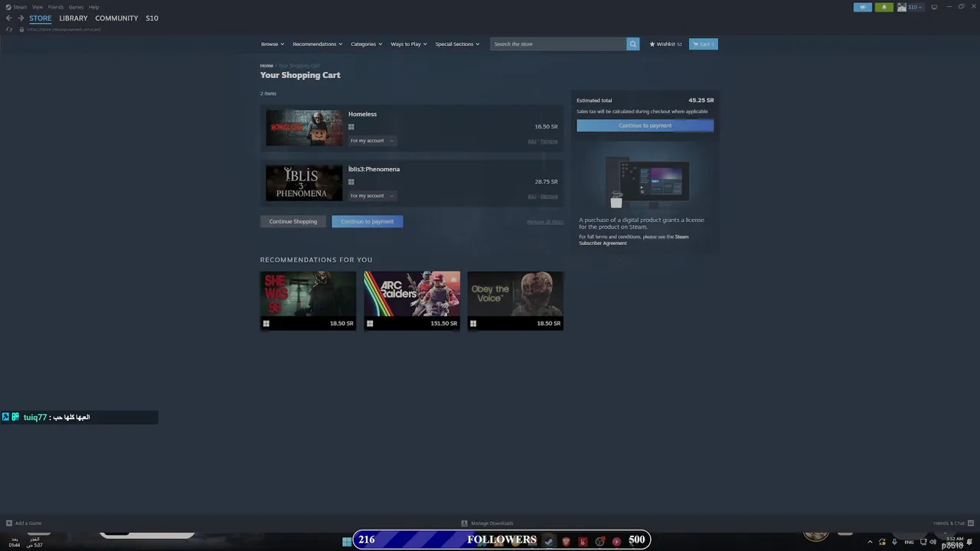Image resolution: width=980 pixels, height=551 pixels.
Task: Click Windows platform icon under İblis3:Phenomena
Action: pos(351,182)
